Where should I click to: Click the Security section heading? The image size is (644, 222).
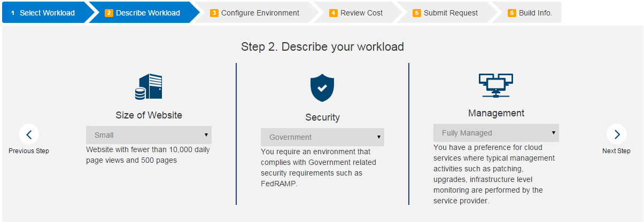pyautogui.click(x=322, y=117)
